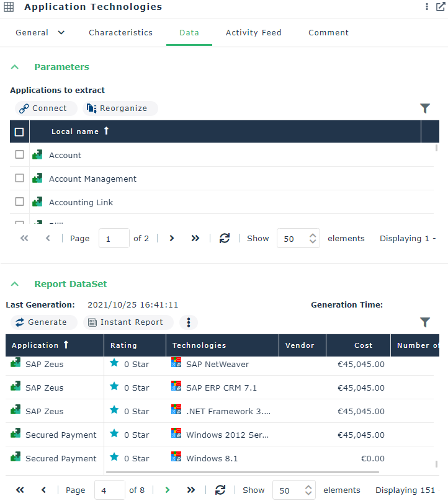The width and height of the screenshot is (448, 501).
Task: Check the Account row checkbox
Action: point(19,155)
